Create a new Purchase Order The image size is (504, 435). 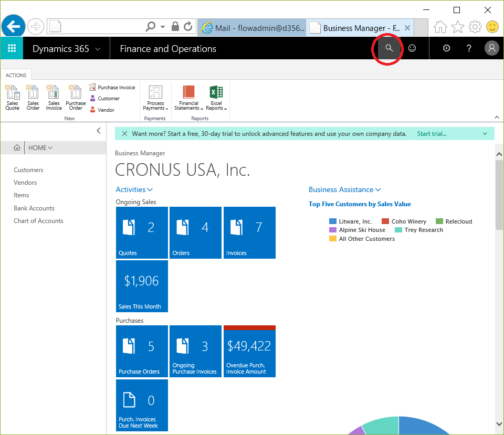tap(76, 98)
